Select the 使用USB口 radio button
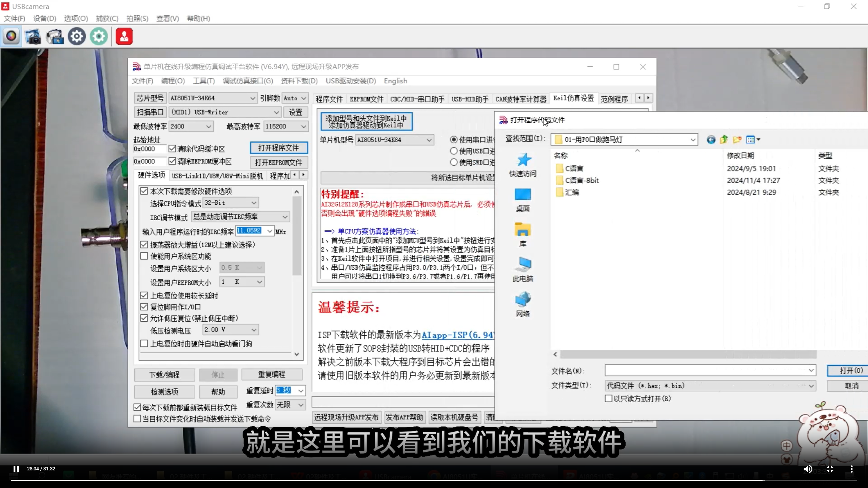The width and height of the screenshot is (868, 488). click(453, 151)
